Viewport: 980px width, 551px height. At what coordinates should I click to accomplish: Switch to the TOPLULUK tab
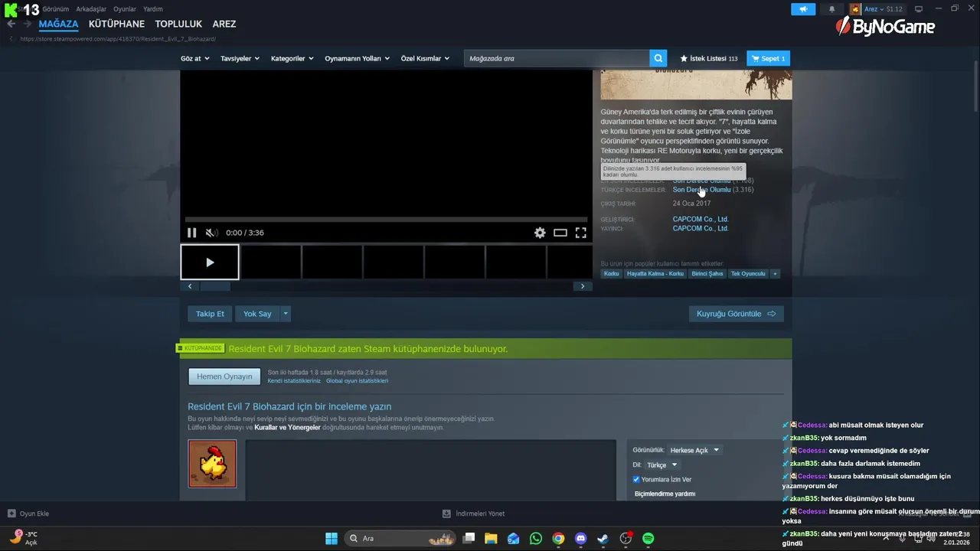(178, 24)
